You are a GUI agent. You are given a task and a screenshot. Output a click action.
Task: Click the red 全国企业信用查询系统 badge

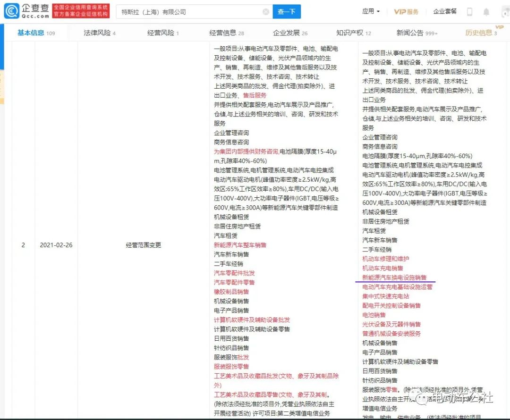coord(81,11)
